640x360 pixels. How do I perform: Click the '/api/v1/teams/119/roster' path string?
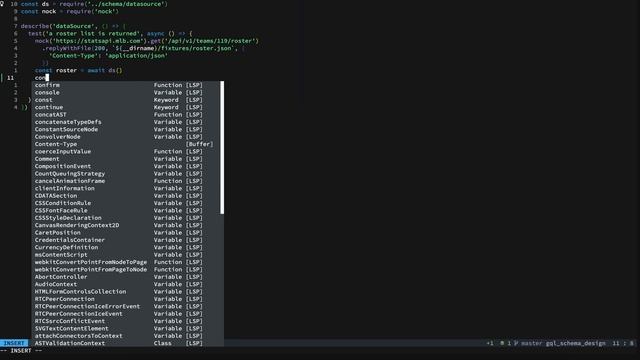coord(213,41)
